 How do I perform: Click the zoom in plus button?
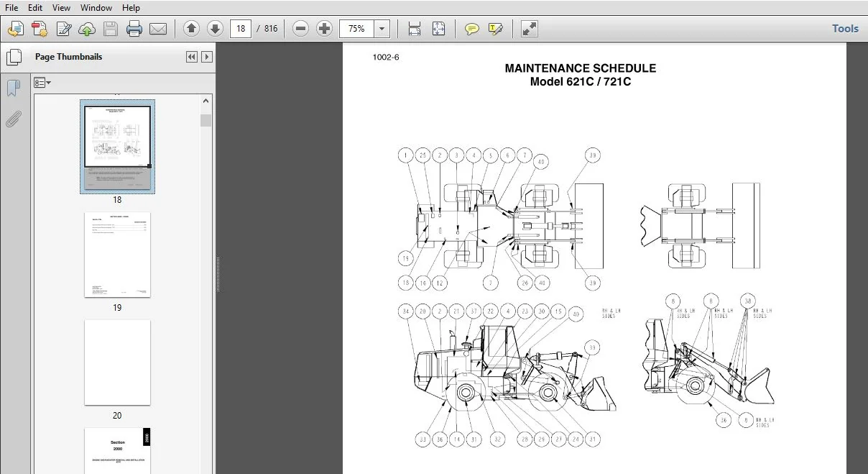click(325, 29)
